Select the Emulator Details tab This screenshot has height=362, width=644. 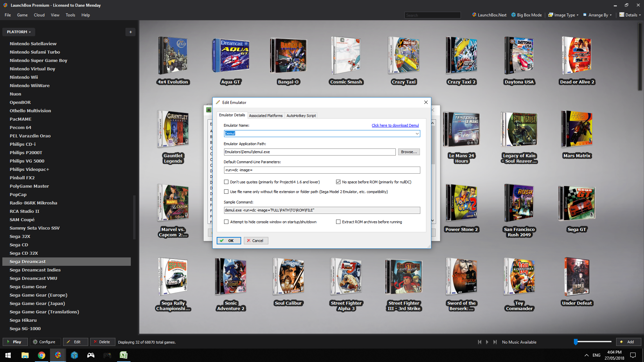[232, 115]
